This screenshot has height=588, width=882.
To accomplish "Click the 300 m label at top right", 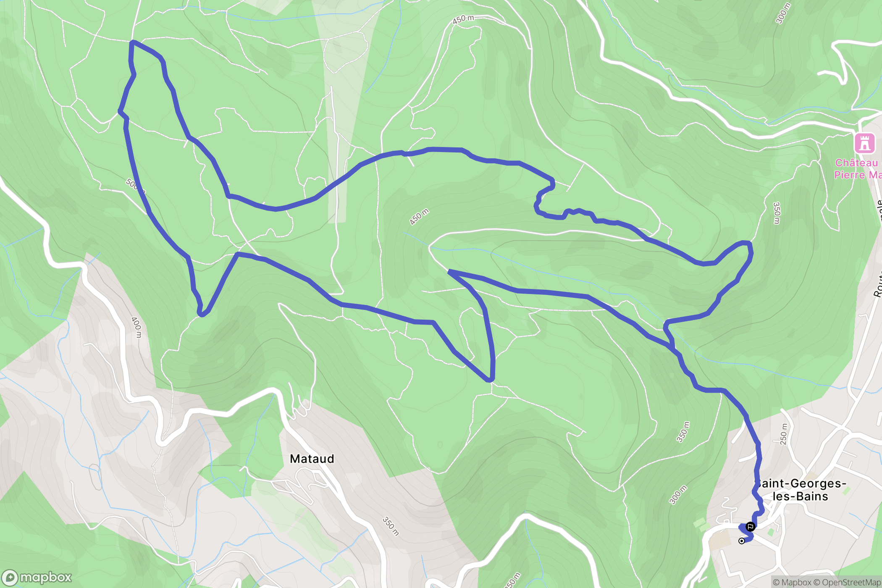I will [783, 13].
